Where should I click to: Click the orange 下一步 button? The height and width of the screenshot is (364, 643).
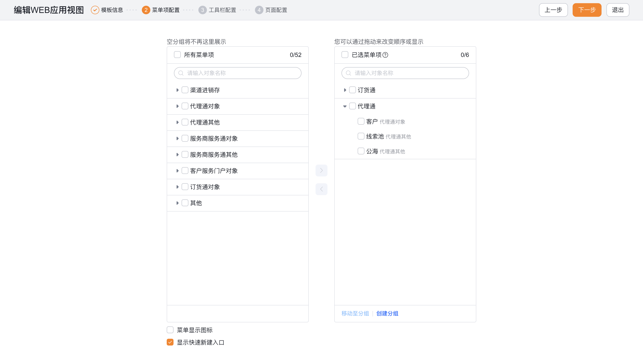pos(587,10)
